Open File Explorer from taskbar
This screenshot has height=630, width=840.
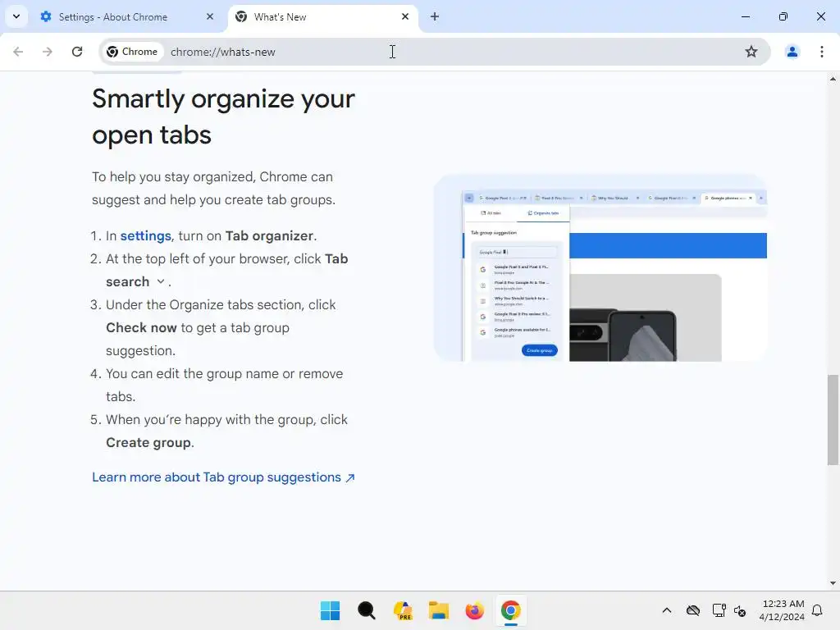(x=439, y=610)
